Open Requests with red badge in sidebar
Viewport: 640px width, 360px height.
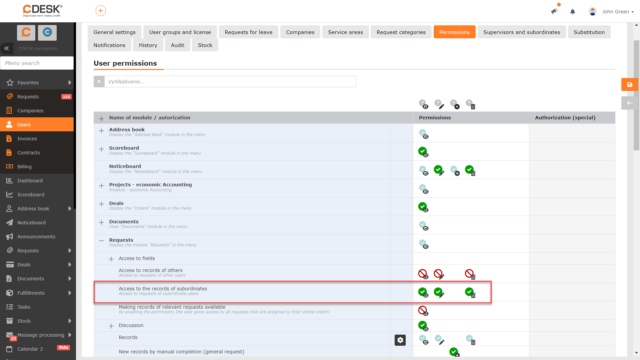point(37,97)
